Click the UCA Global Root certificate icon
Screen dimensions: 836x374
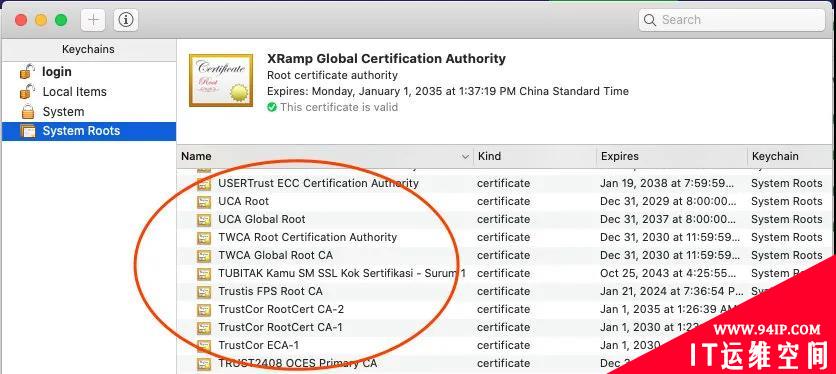pyautogui.click(x=204, y=220)
